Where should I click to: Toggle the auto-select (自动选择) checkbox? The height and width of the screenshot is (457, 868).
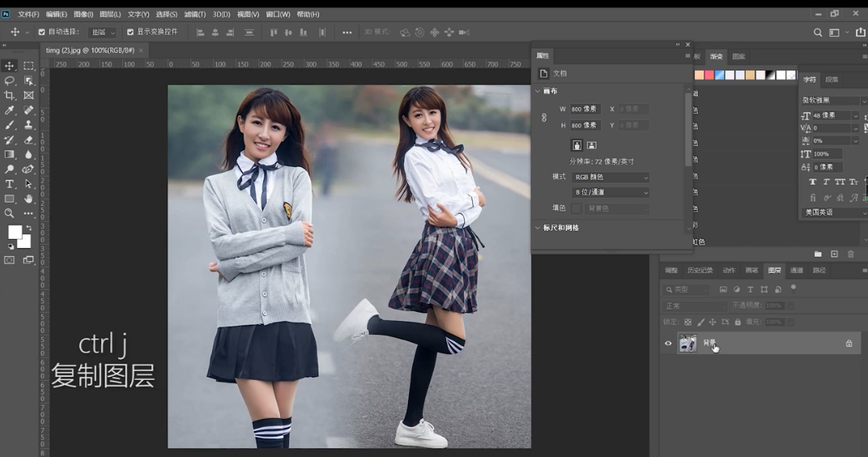point(41,32)
